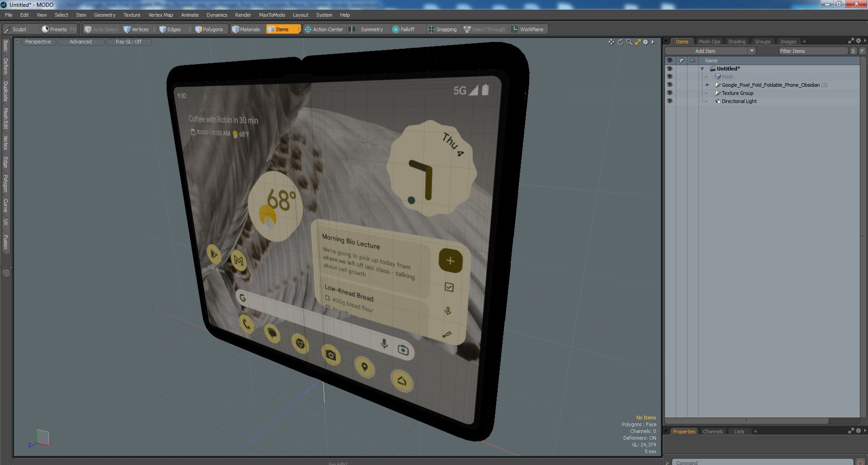This screenshot has width=868, height=465.
Task: Select the Mesh item
Action: pyautogui.click(x=727, y=77)
